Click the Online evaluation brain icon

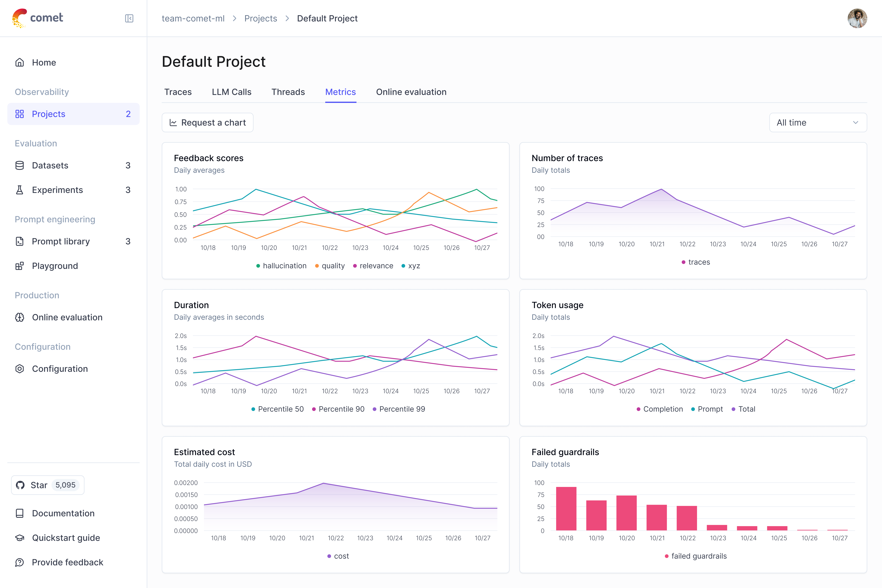(x=19, y=317)
